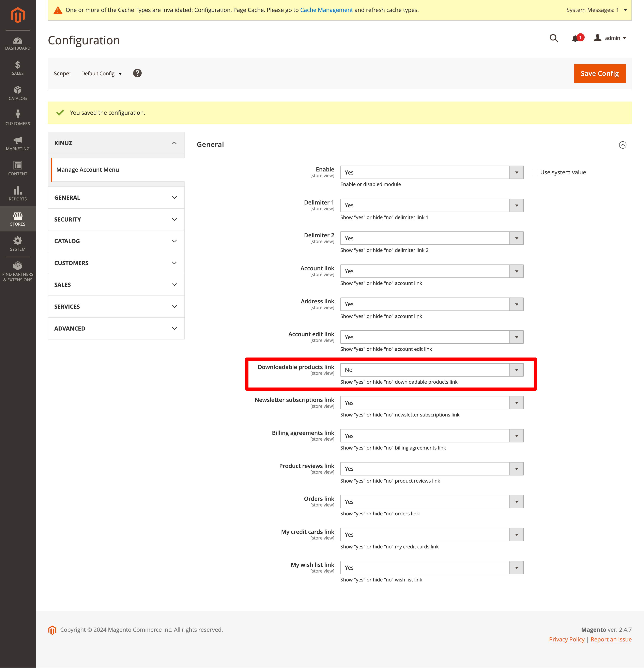Collapse the General section with circle chevron
Viewport: 644px width, 668px height.
(x=623, y=145)
